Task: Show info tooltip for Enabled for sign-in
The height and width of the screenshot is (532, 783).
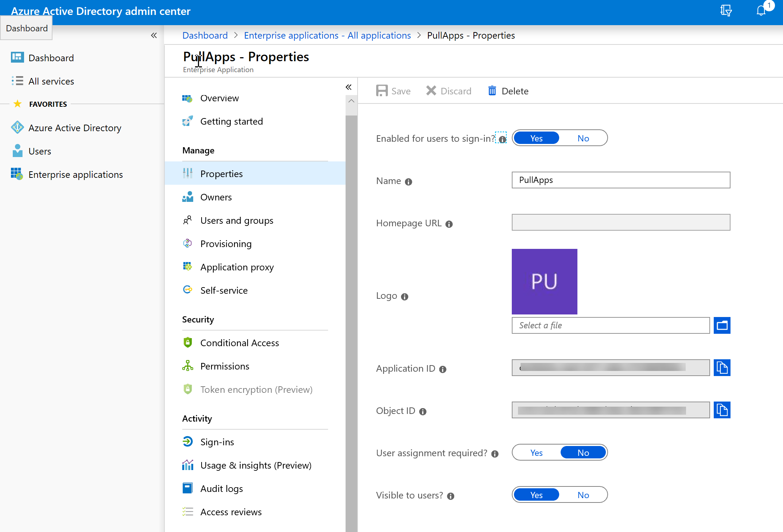Action: 502,139
